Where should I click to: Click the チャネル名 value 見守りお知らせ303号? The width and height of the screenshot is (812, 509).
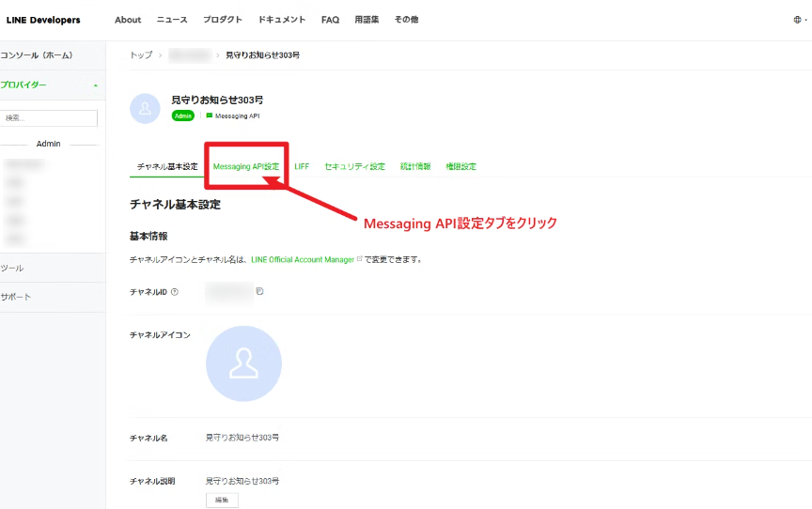click(242, 438)
